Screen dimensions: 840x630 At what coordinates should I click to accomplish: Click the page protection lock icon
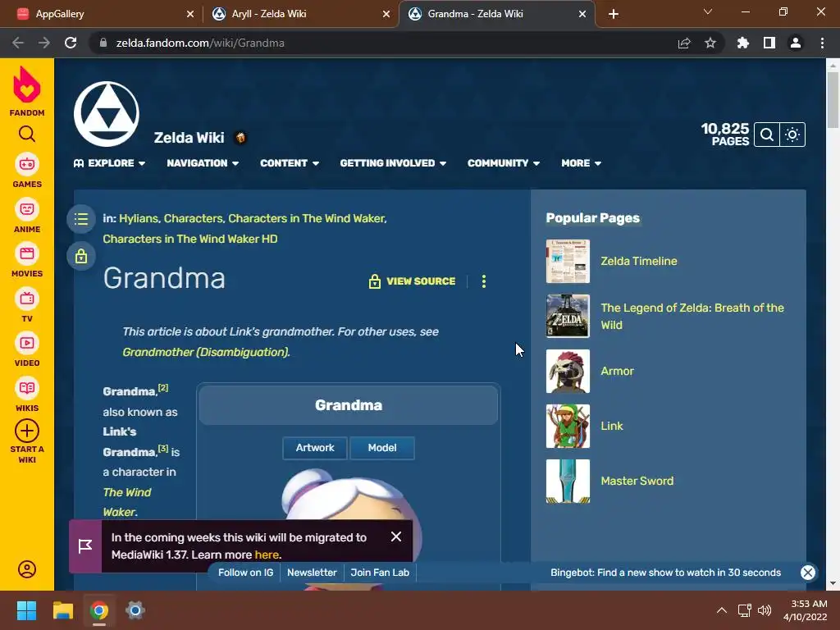coord(81,256)
